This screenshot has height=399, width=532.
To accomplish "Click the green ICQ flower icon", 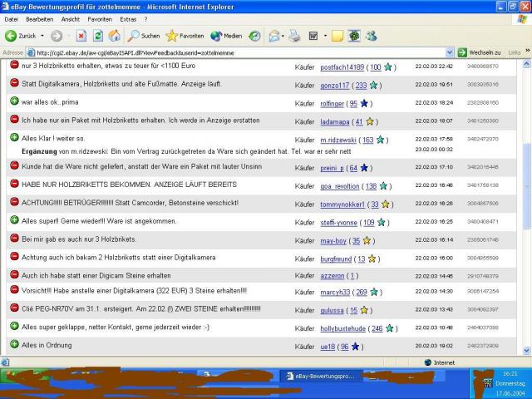I will point(354,36).
